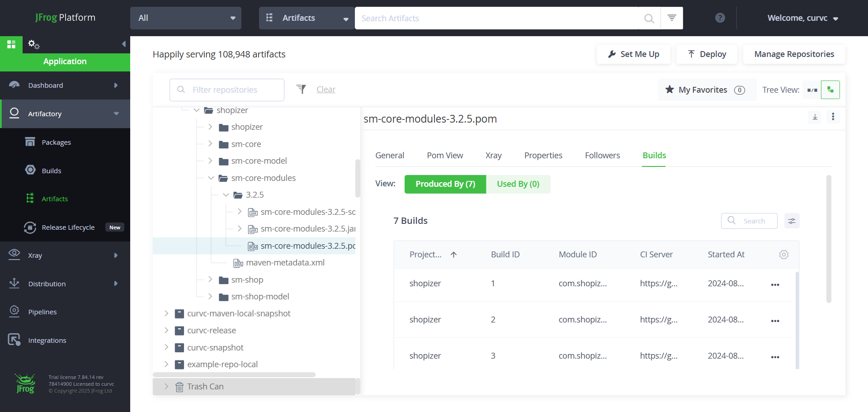Click the Clear filter link
This screenshot has height=412, width=868.
pyautogui.click(x=326, y=90)
